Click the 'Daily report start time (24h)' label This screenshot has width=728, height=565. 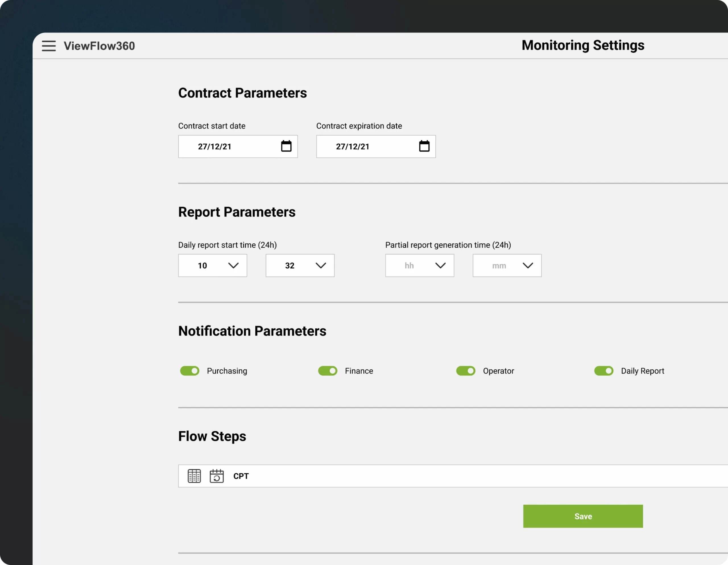(227, 245)
